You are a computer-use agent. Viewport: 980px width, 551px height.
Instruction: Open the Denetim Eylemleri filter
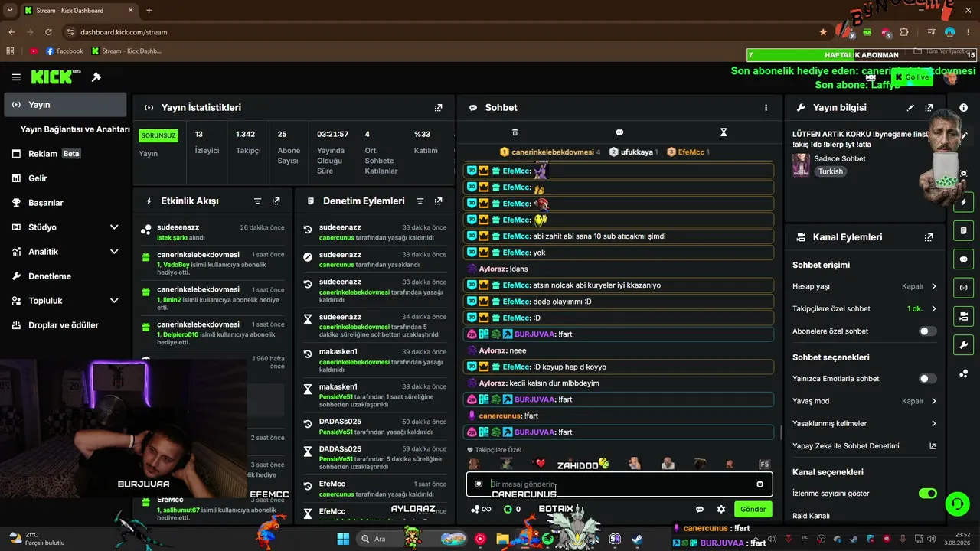coord(420,201)
